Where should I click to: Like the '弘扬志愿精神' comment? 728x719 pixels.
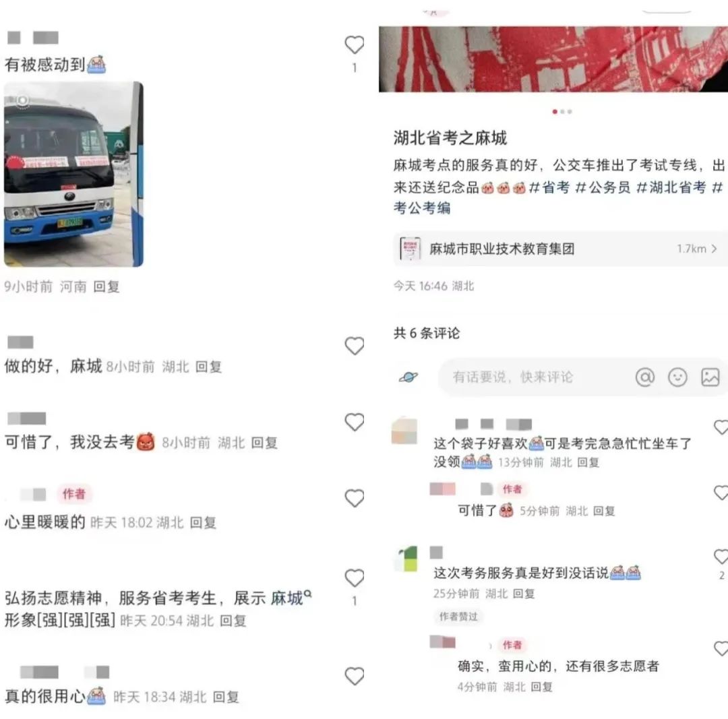pyautogui.click(x=355, y=578)
